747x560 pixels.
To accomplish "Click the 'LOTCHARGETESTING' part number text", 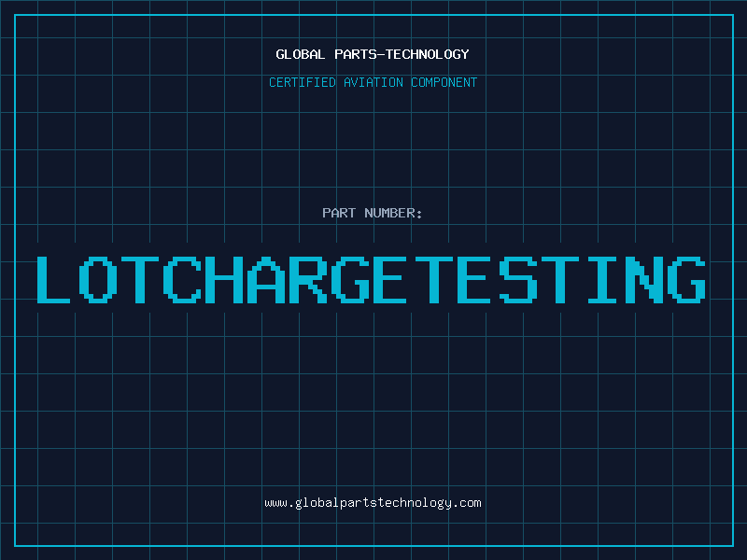I will click(371, 279).
